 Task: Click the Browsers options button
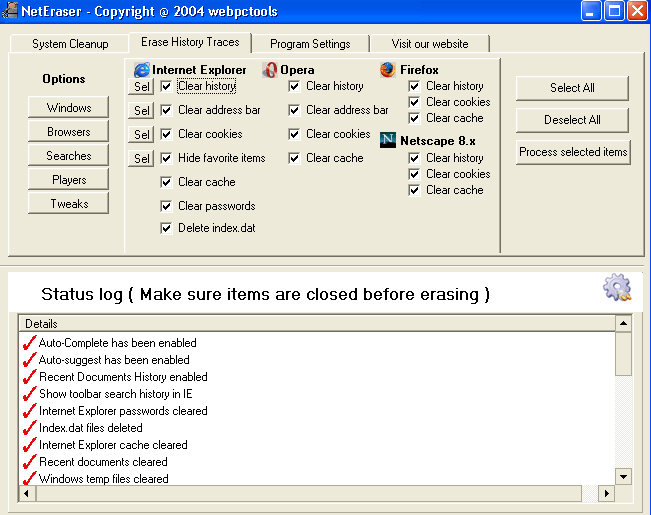coord(69,132)
